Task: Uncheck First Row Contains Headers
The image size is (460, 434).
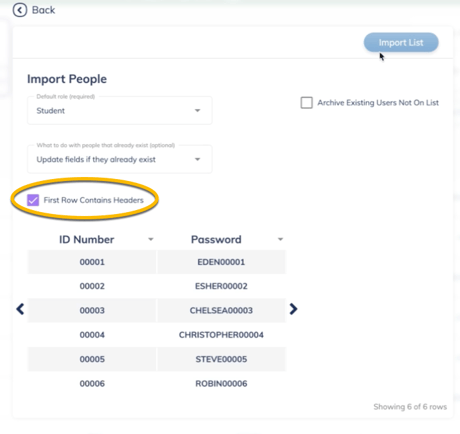Action: (33, 200)
